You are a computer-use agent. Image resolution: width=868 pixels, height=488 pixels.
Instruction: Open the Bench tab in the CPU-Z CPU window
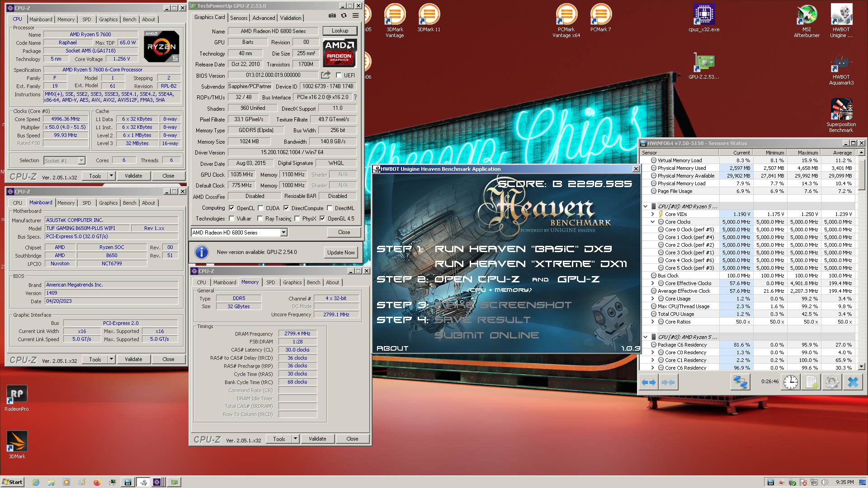coord(129,19)
